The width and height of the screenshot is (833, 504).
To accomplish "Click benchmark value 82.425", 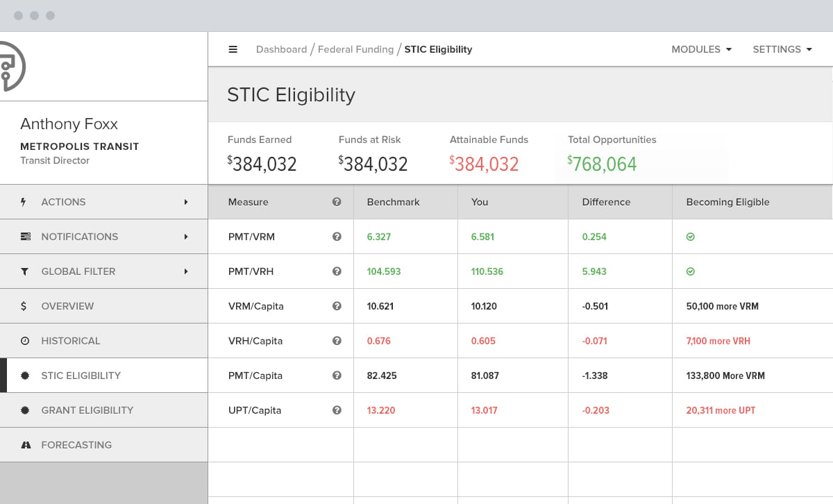I will tap(382, 376).
